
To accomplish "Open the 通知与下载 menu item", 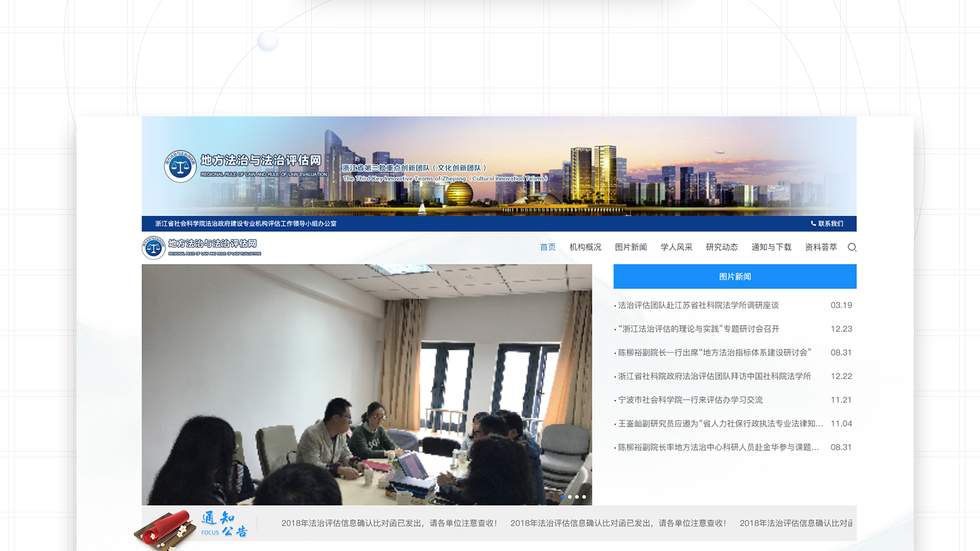I will pos(771,247).
